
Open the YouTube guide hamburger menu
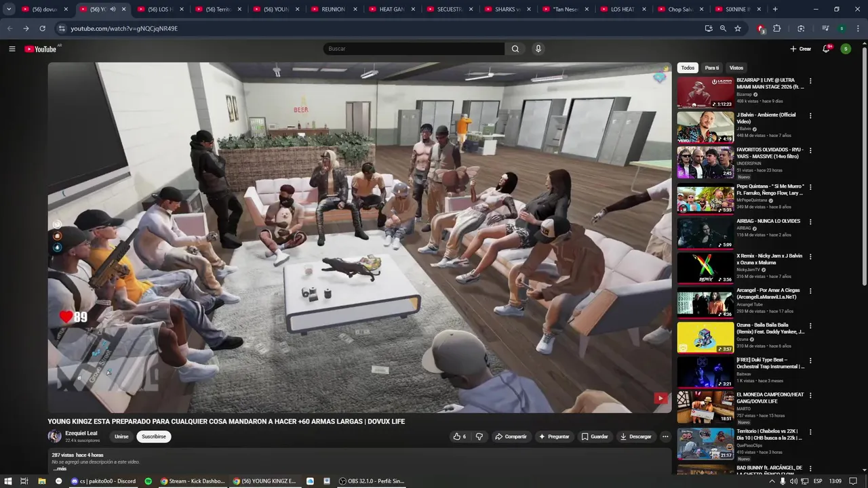click(12, 49)
